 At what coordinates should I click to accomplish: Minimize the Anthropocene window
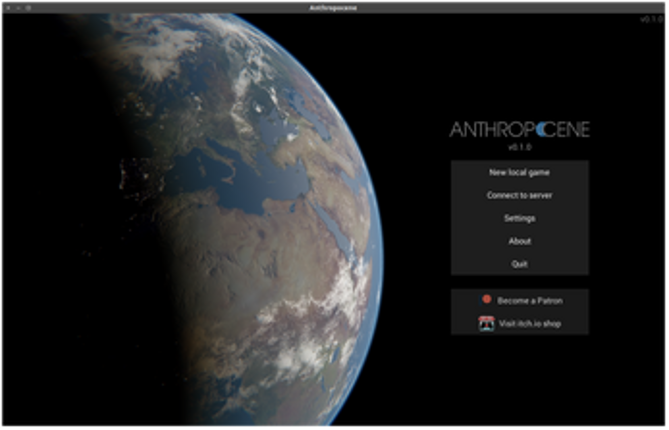pos(18,8)
